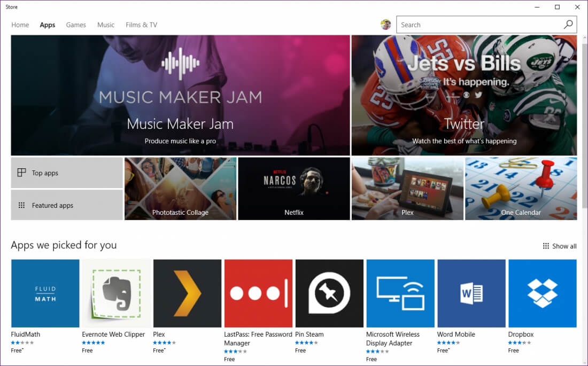
Task: Open the Plex chevron app icon
Action: pos(187,293)
